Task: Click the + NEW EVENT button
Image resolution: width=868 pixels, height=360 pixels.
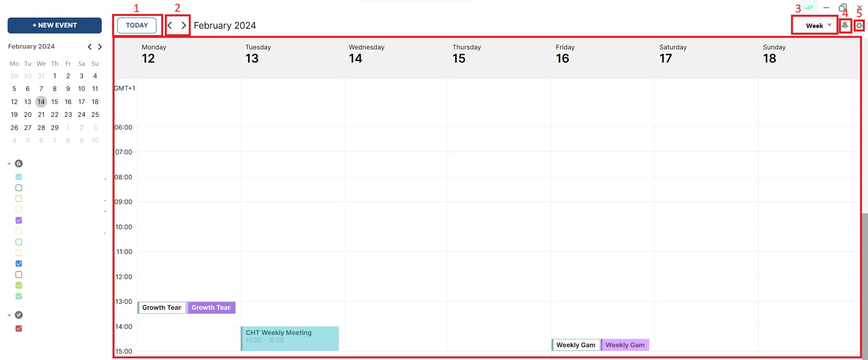Action: point(54,25)
